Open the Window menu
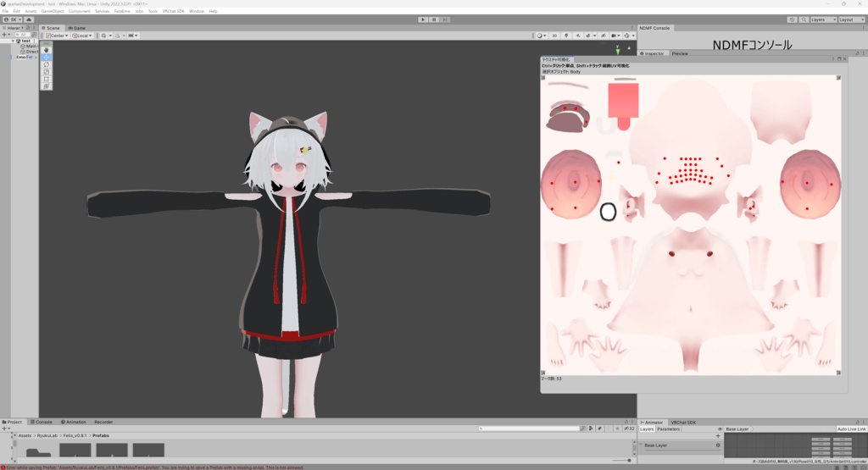The height and width of the screenshot is (470, 868). click(197, 11)
